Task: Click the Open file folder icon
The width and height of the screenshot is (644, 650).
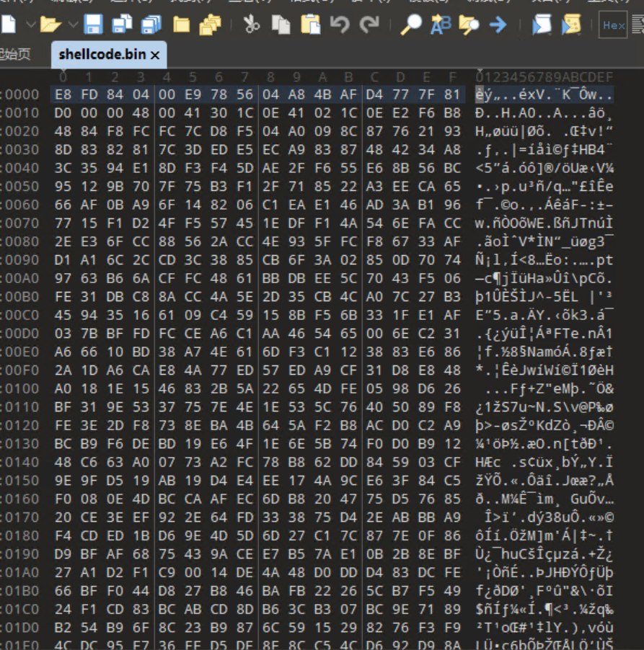Action: click(x=50, y=25)
